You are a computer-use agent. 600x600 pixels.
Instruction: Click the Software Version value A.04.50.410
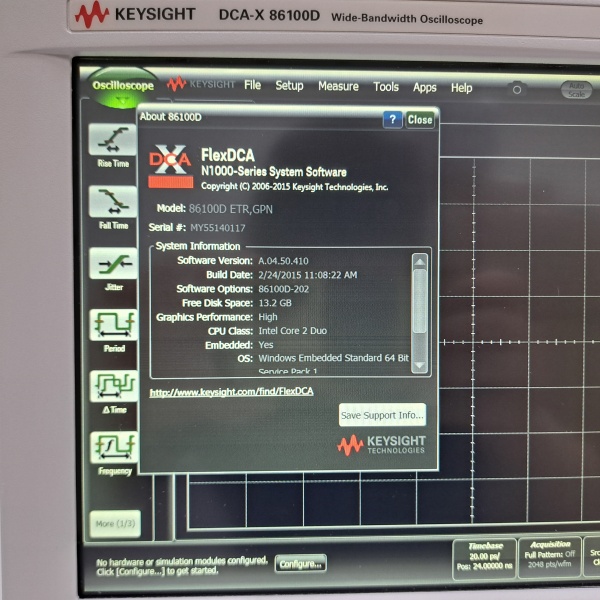[x=283, y=261]
